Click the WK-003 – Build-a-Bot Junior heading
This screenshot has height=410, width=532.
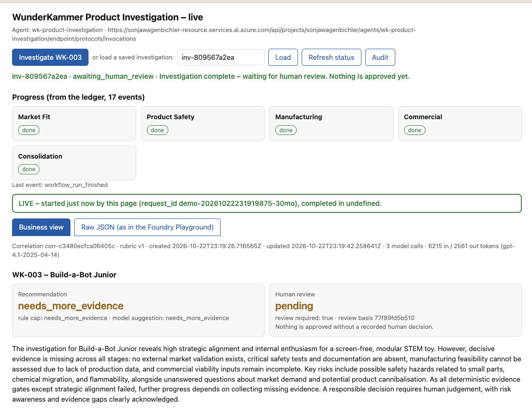(64, 275)
